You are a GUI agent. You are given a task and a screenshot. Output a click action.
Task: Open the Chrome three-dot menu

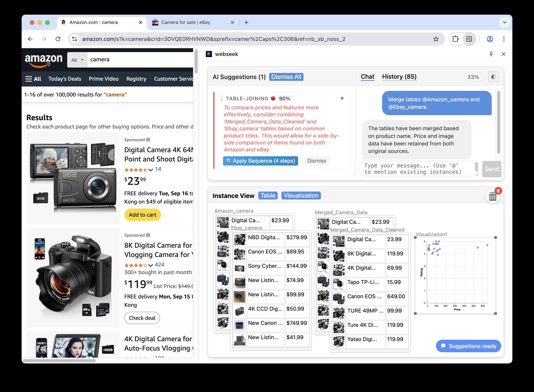(504, 39)
